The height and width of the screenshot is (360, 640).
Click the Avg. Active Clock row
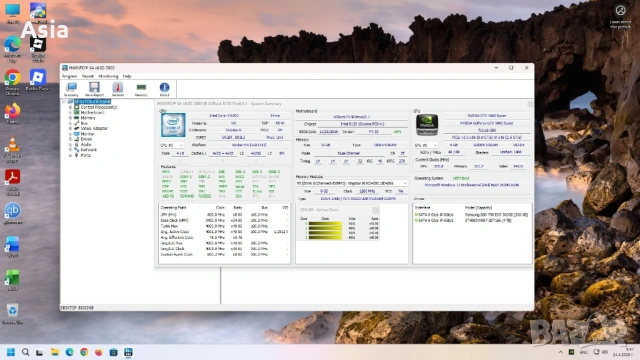pyautogui.click(x=224, y=232)
